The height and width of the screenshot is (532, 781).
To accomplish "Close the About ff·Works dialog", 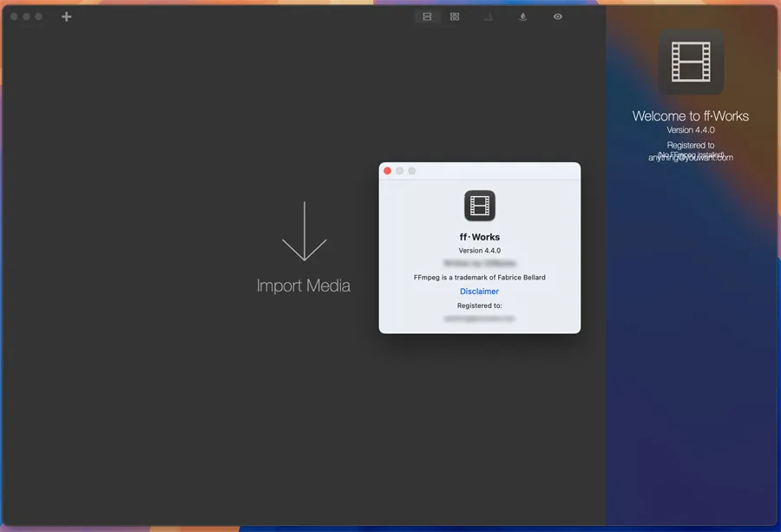I will 388,171.
